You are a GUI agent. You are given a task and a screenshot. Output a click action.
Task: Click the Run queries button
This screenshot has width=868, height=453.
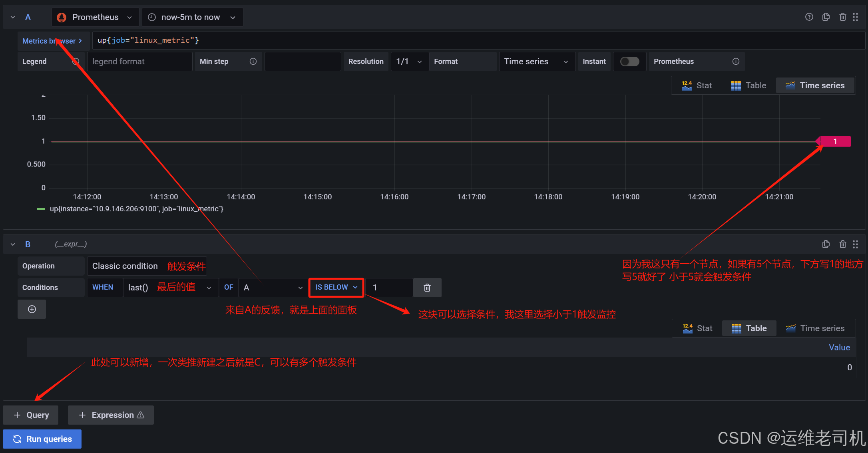(x=42, y=439)
